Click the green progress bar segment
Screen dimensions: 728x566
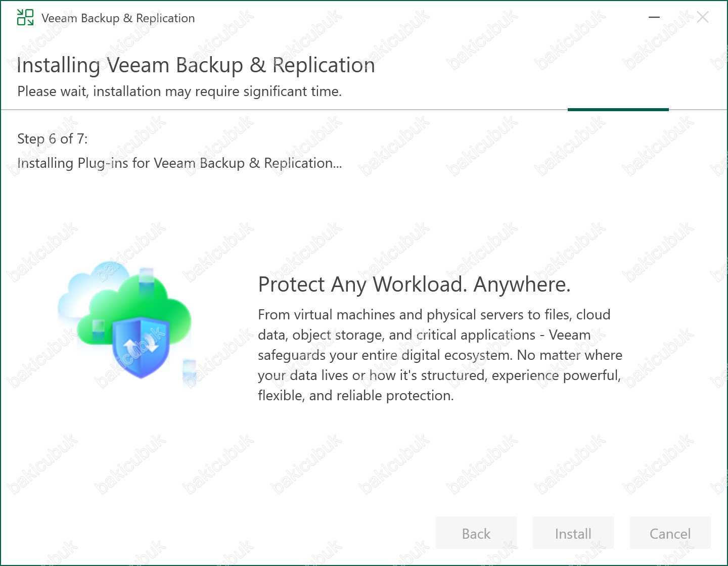618,109
